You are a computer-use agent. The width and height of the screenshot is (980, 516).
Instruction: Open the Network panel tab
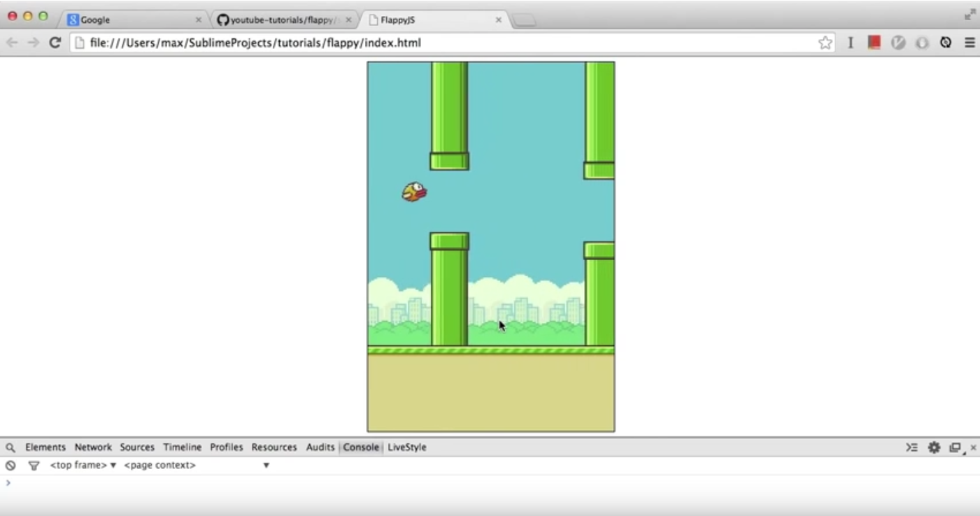[x=93, y=447]
